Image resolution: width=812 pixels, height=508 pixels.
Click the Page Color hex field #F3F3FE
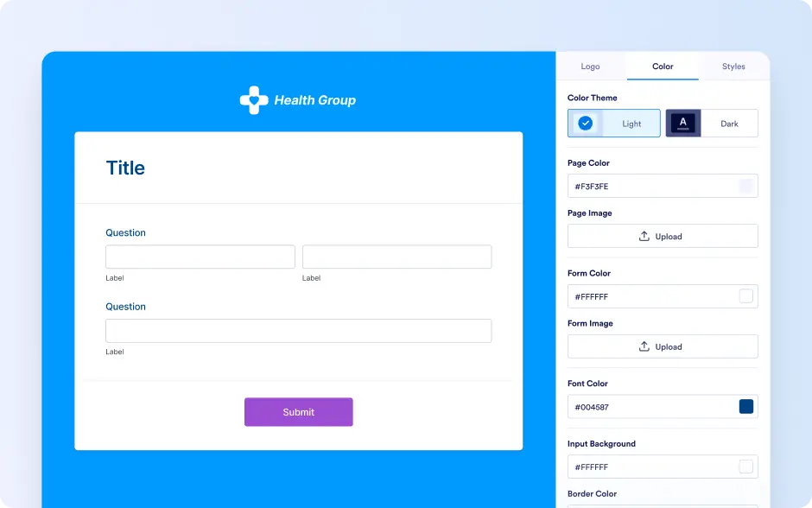pos(663,186)
